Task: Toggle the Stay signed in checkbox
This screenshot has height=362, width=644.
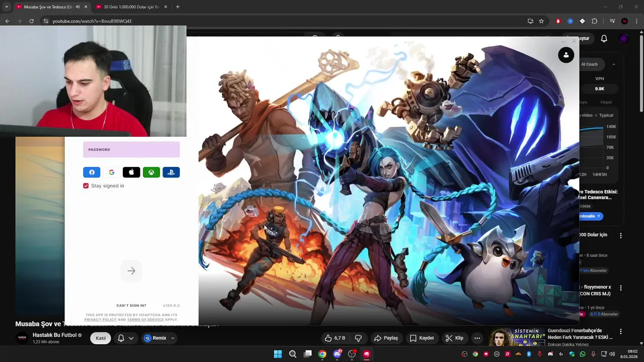Action: (x=86, y=186)
